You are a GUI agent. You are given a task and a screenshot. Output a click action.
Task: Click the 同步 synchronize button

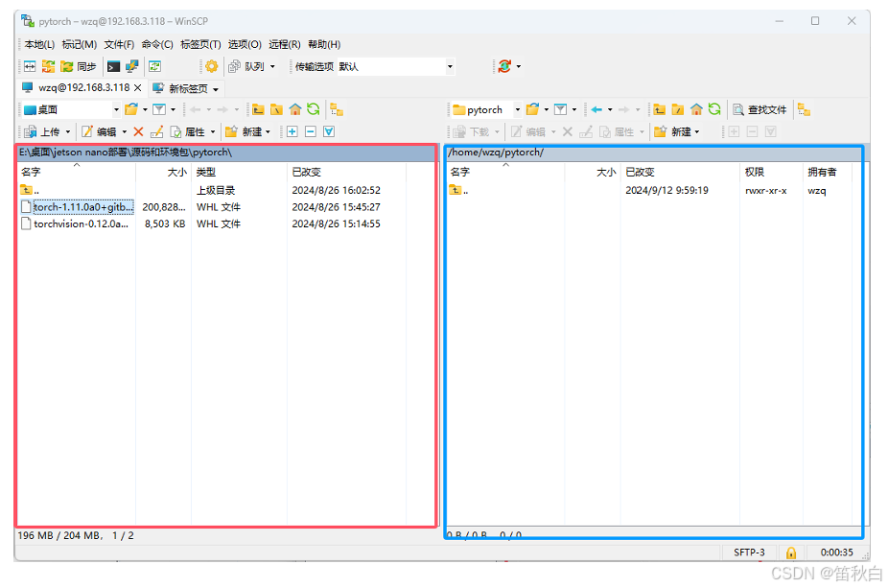pos(79,67)
